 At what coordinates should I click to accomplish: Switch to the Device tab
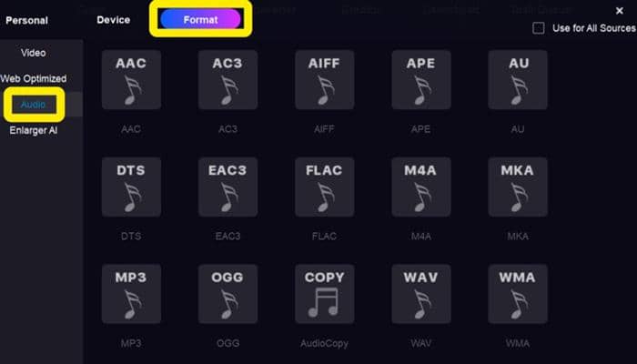coord(114,20)
